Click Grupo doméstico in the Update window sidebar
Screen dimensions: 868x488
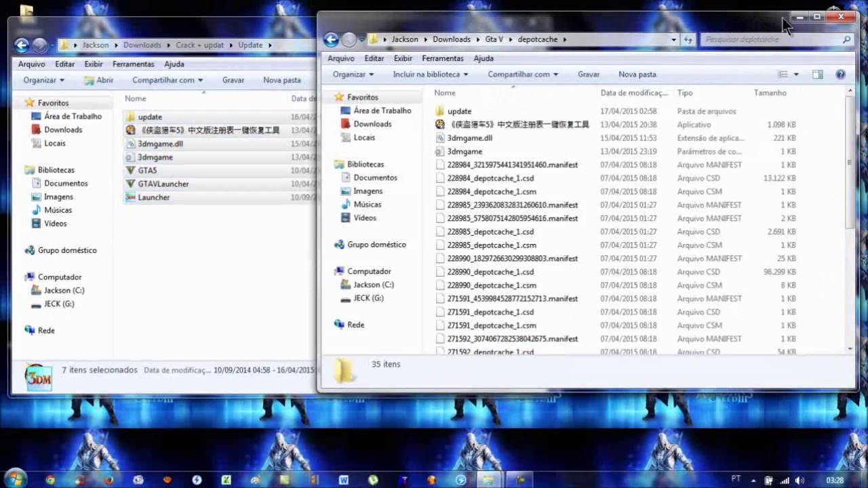(67, 251)
